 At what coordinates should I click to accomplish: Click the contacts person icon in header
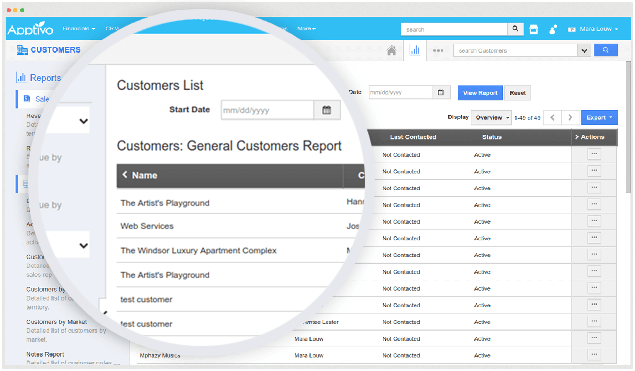click(x=553, y=29)
